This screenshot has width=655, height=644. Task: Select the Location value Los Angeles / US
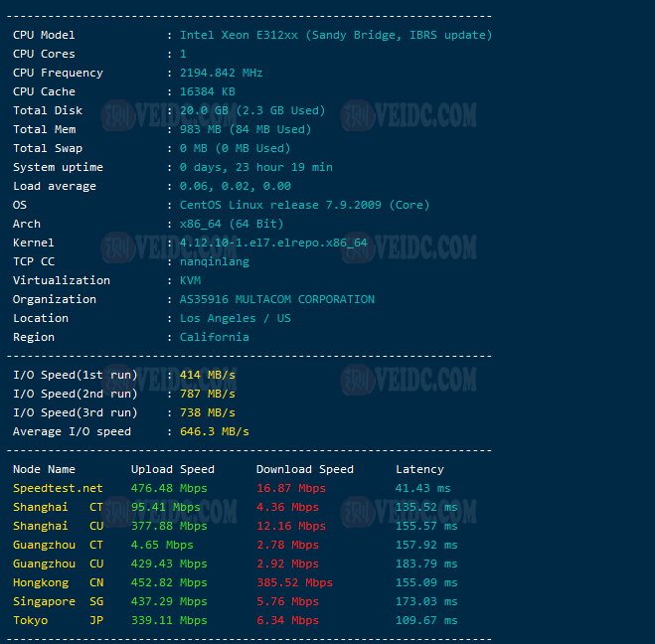[x=235, y=318]
